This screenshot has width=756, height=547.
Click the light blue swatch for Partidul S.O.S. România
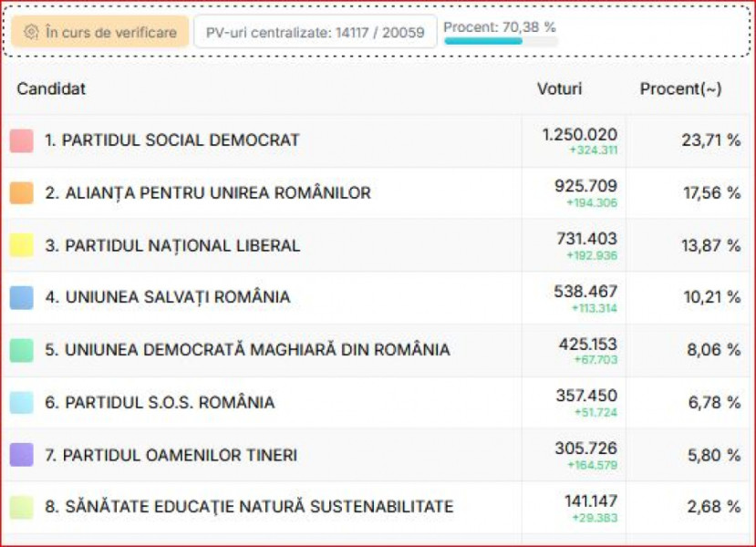click(x=22, y=402)
